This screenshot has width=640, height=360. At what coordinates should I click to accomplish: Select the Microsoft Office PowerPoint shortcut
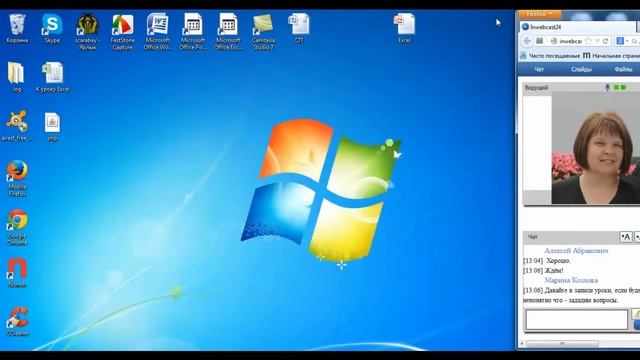pos(193,32)
